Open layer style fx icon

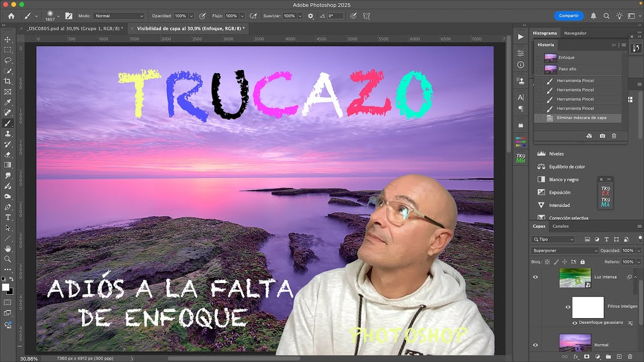pos(576,356)
